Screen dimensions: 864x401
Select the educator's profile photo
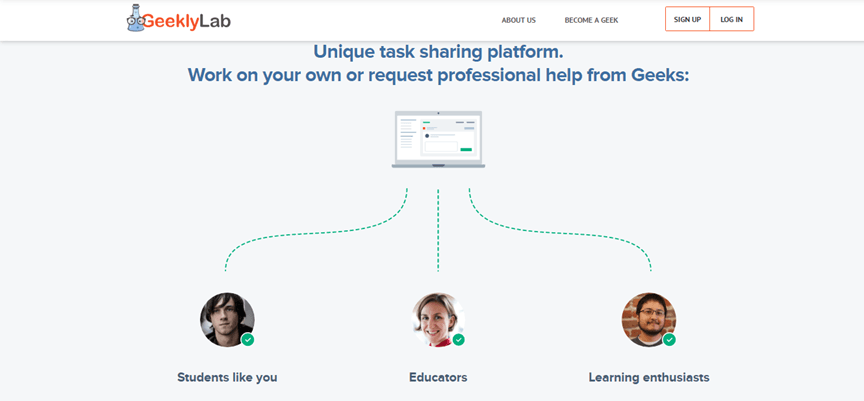tap(438, 319)
